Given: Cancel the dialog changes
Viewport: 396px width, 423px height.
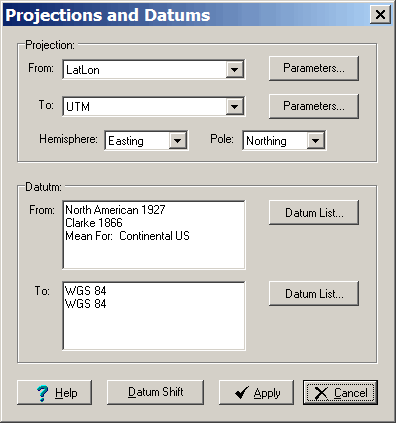Looking at the screenshot, I should (340, 392).
